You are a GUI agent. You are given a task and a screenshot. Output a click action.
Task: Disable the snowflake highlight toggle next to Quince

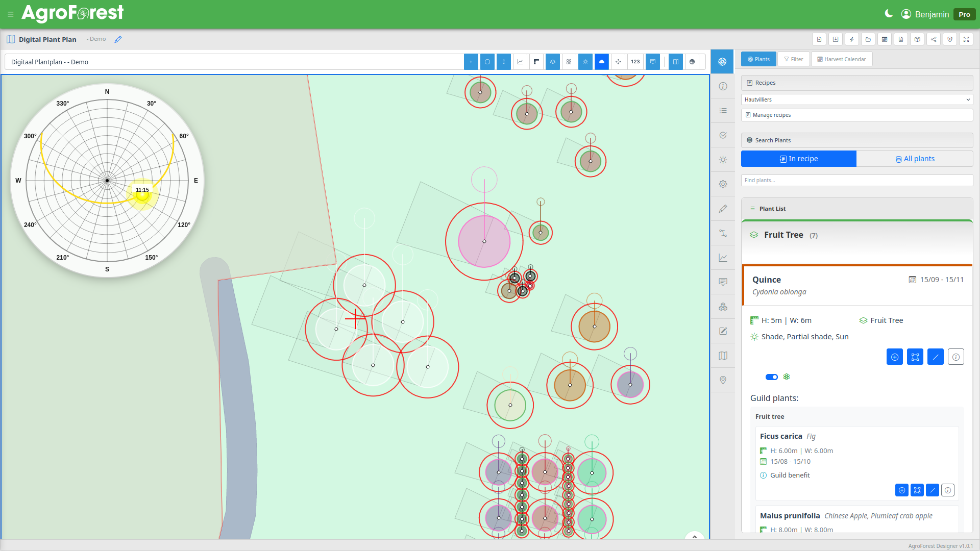click(x=771, y=377)
